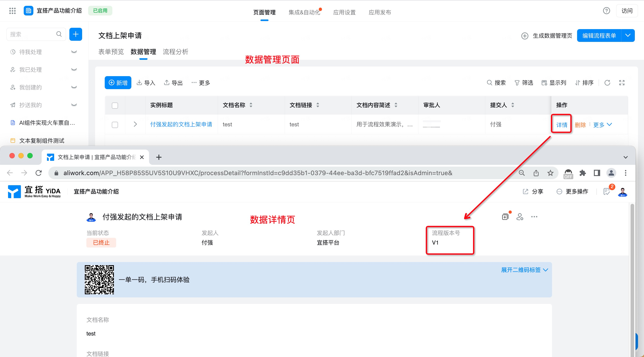
Task: Open browser three-dot menu
Action: point(625,173)
